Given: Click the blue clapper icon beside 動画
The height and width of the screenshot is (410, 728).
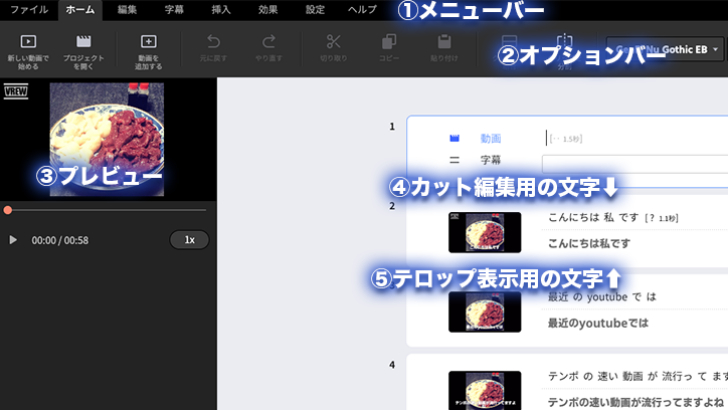Looking at the screenshot, I should [x=455, y=138].
